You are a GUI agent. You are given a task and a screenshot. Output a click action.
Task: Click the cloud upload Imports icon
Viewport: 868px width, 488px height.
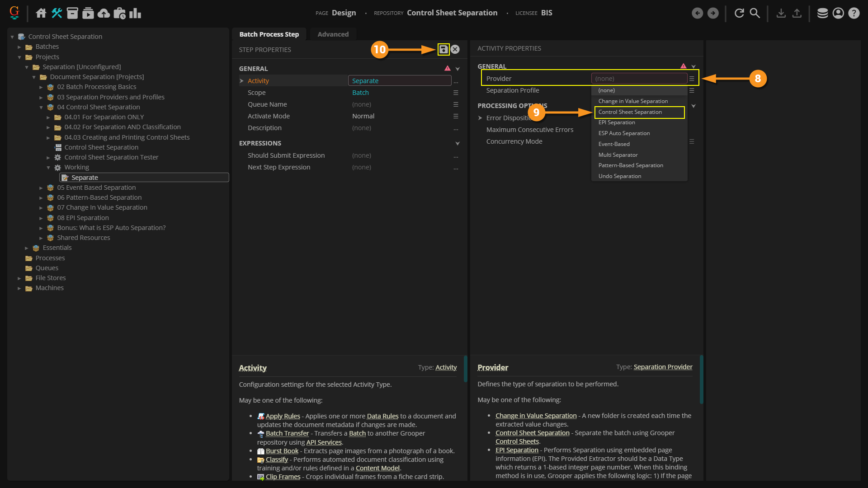pos(104,13)
